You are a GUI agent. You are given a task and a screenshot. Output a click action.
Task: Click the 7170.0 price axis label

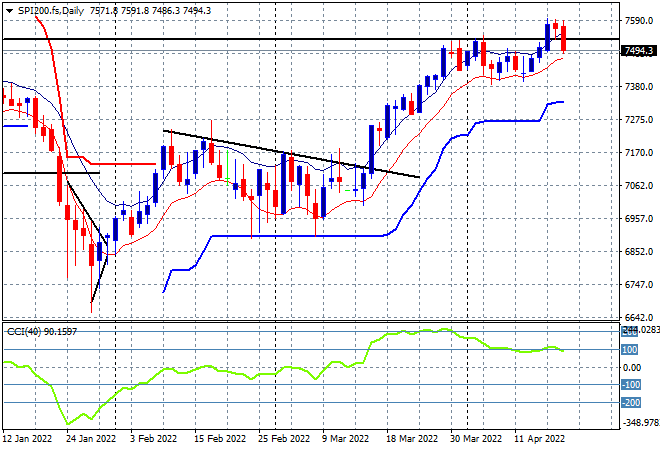[x=639, y=153]
